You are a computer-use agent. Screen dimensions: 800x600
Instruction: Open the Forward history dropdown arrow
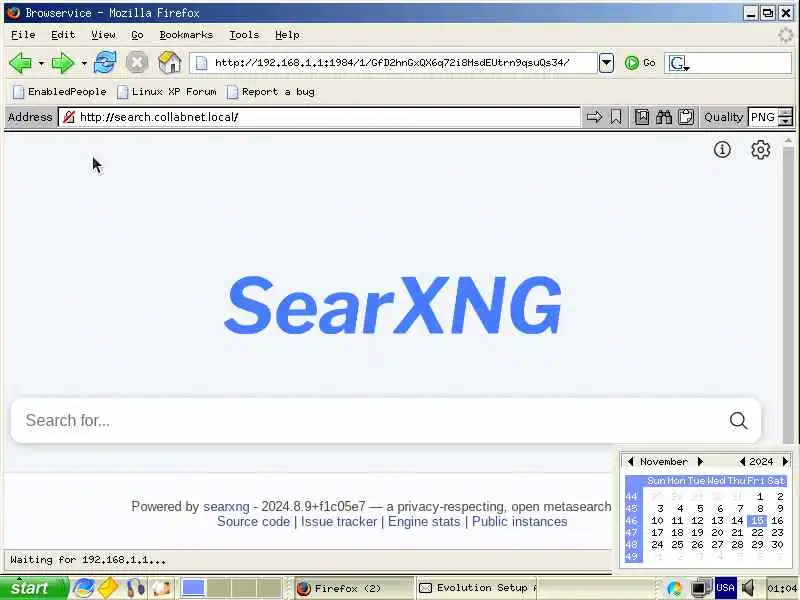[x=84, y=63]
